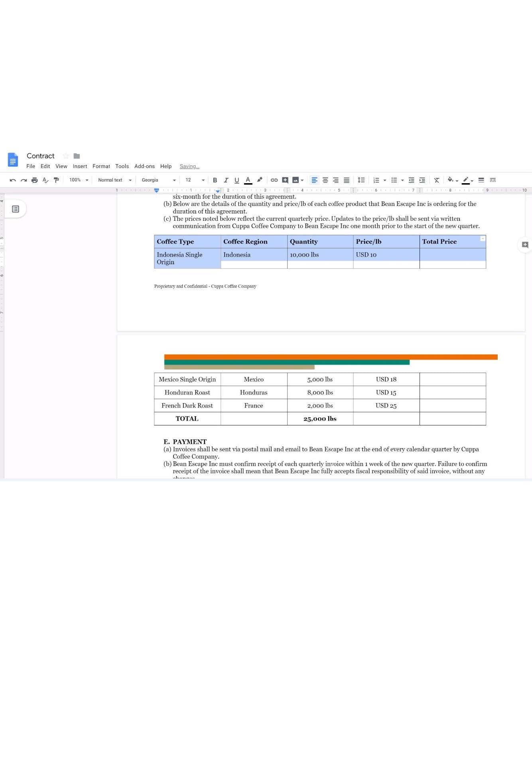Screen dimensions: 532x783
Task: Open the 100% zoom dropdown
Action: (x=79, y=180)
